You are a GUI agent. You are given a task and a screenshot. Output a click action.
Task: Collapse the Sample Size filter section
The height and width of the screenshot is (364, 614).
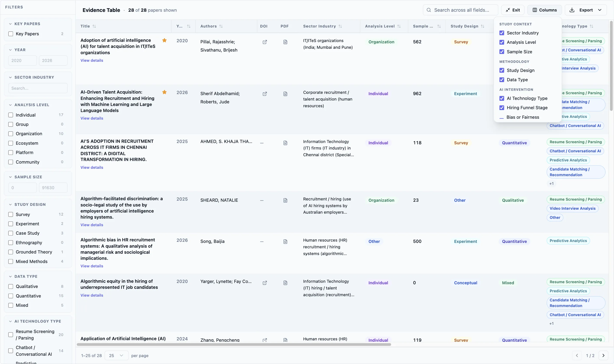click(x=10, y=177)
